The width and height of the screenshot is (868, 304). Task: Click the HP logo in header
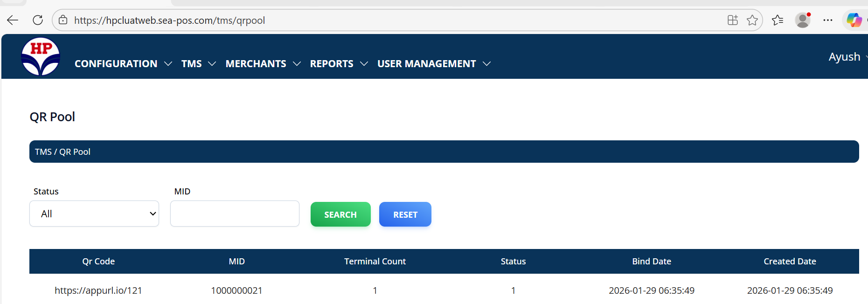[41, 57]
